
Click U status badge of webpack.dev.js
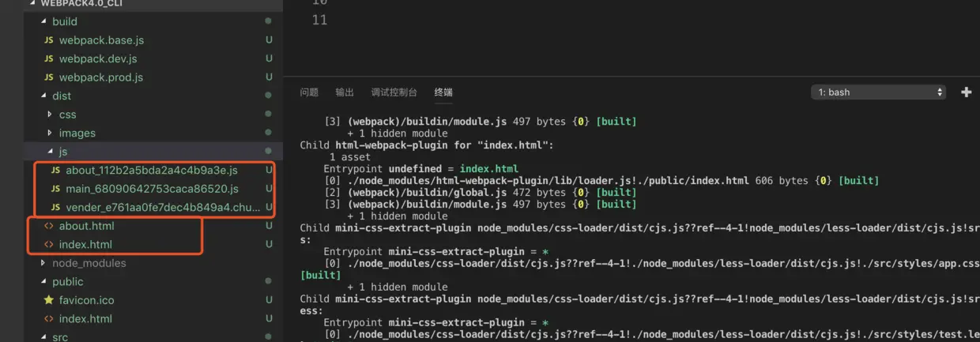pyautogui.click(x=269, y=59)
